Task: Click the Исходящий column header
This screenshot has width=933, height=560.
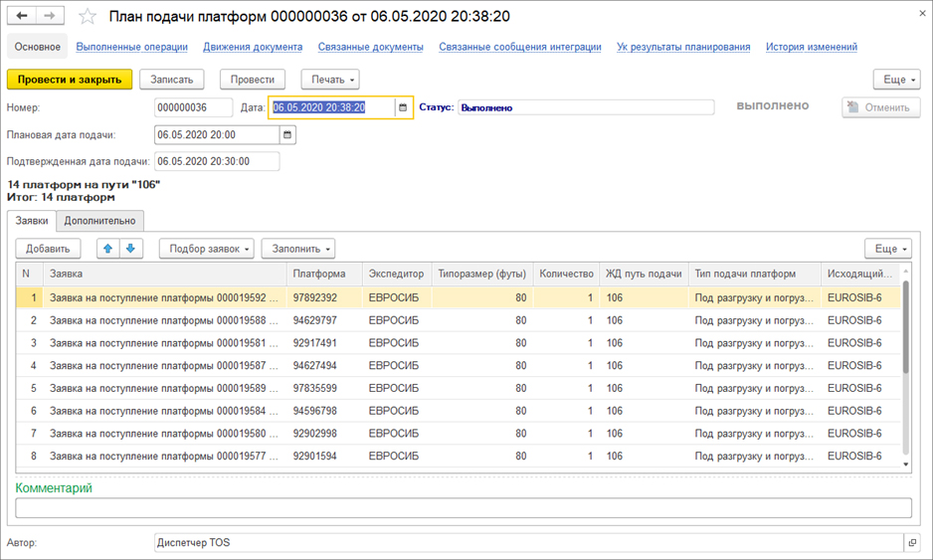Action: tap(860, 274)
